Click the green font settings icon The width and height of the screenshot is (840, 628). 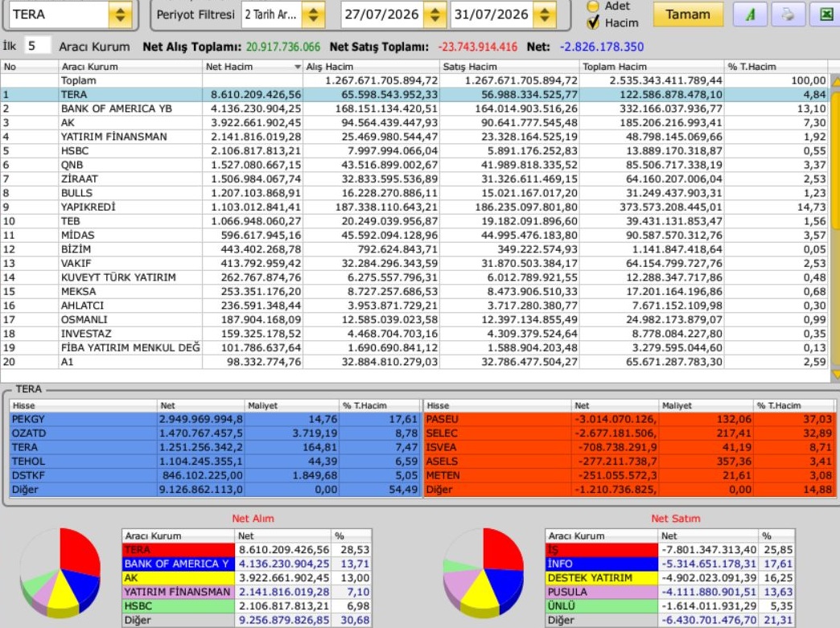750,14
